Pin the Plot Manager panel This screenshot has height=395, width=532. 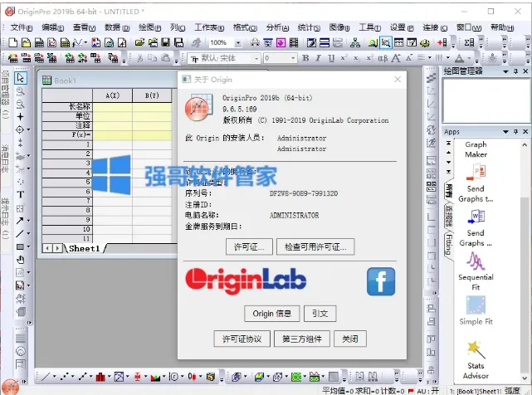515,71
